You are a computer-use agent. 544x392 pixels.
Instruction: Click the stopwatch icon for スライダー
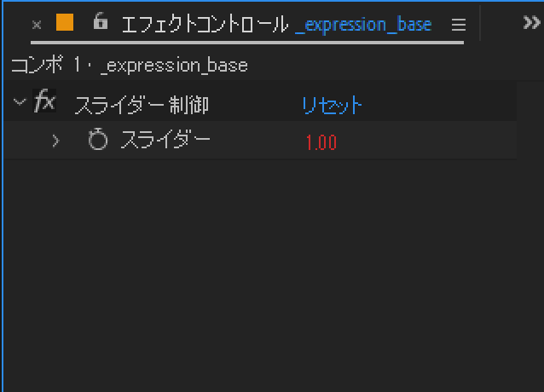(98, 141)
